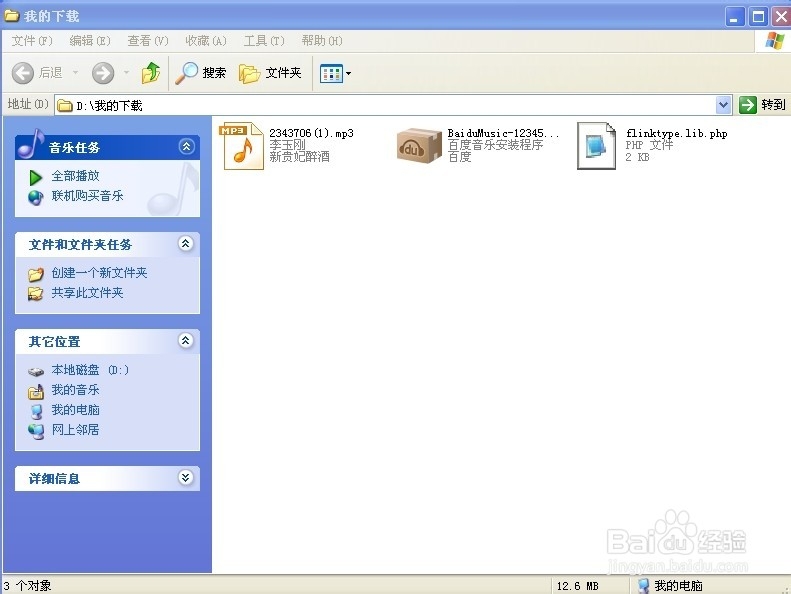
Task: Open the 查看(V) menu
Action: click(x=148, y=41)
